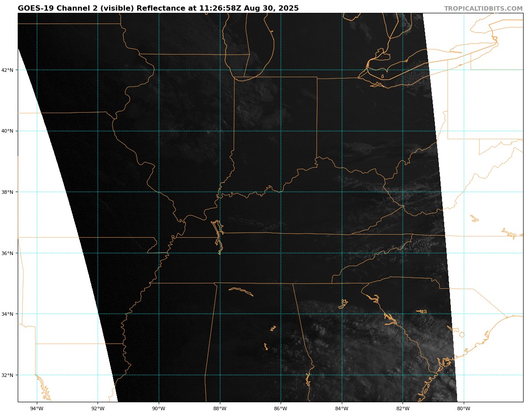Click the 86°W longitude label
The width and height of the screenshot is (532, 412).
[281, 408]
